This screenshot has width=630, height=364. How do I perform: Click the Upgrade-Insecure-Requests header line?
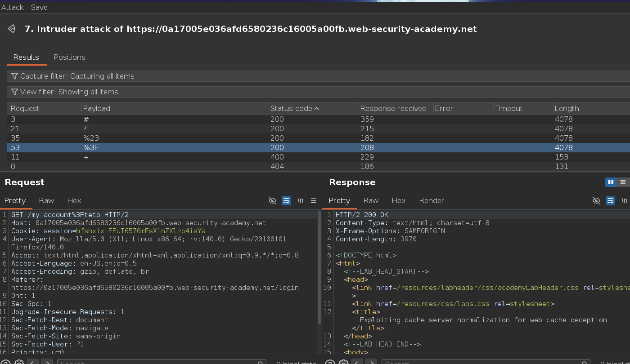pyautogui.click(x=67, y=312)
